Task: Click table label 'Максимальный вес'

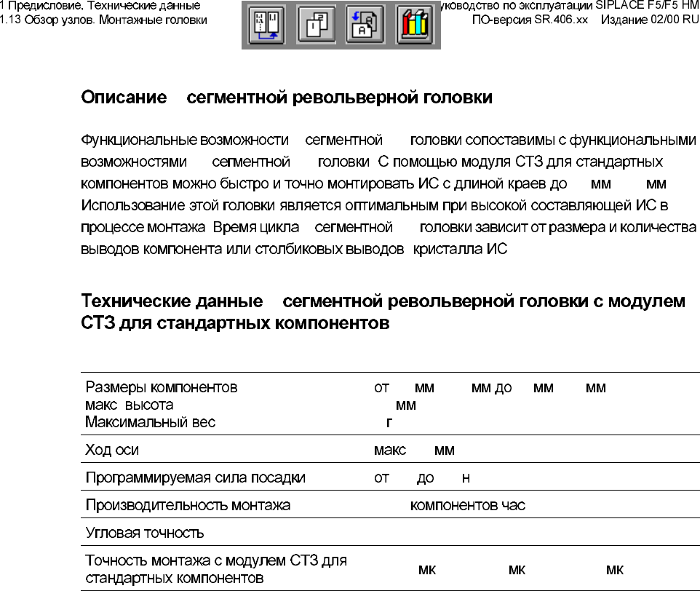Action: point(150,422)
